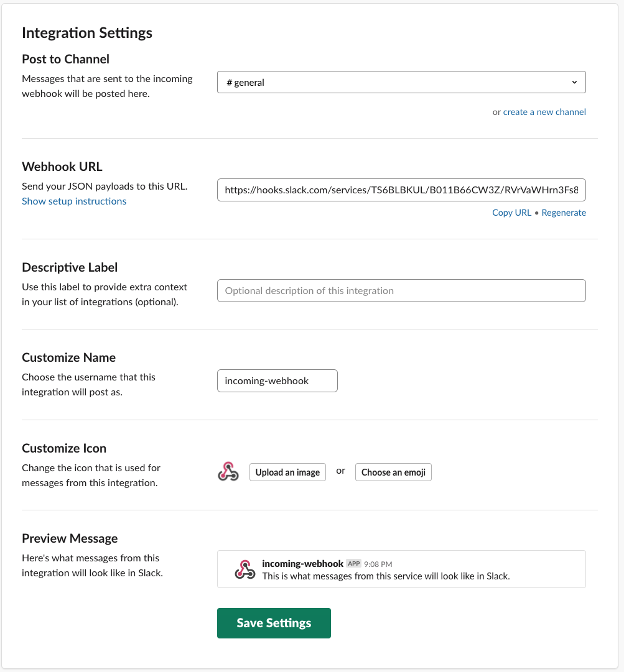Open the Post to Channel dropdown

401,82
